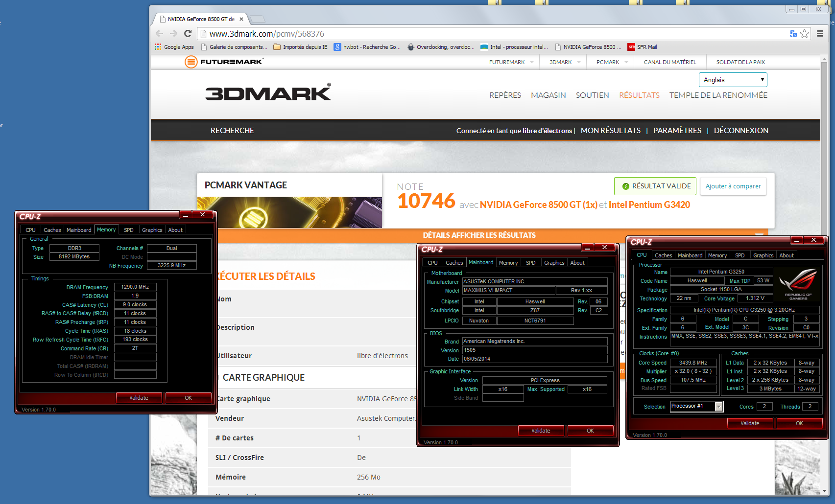This screenshot has width=835, height=504.
Task: Expand the 3DMARK top menu dropdown
Action: click(579, 62)
